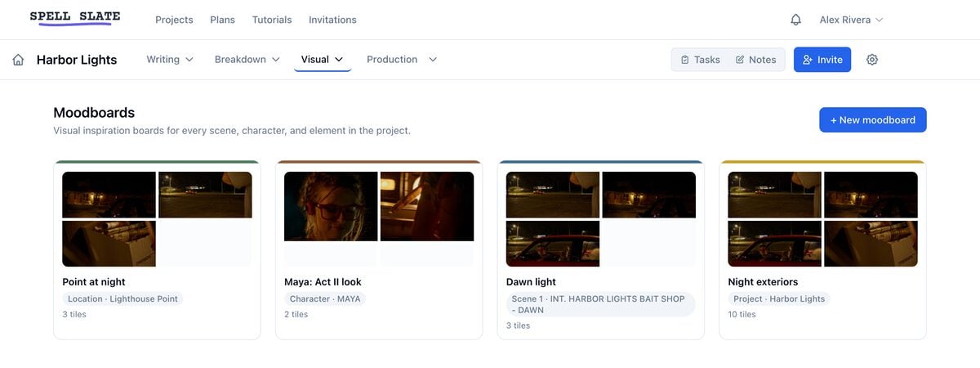Go to project home via house icon
Screen dimensions: 980x368
tap(18, 60)
